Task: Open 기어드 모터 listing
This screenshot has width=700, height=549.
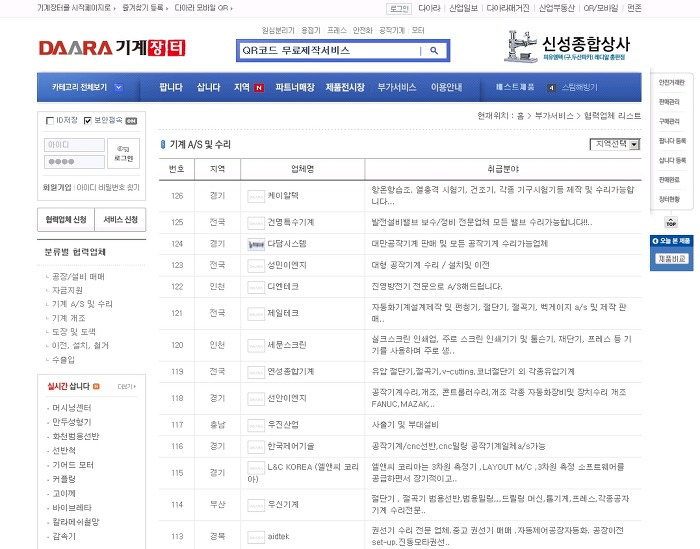Action: [73, 465]
